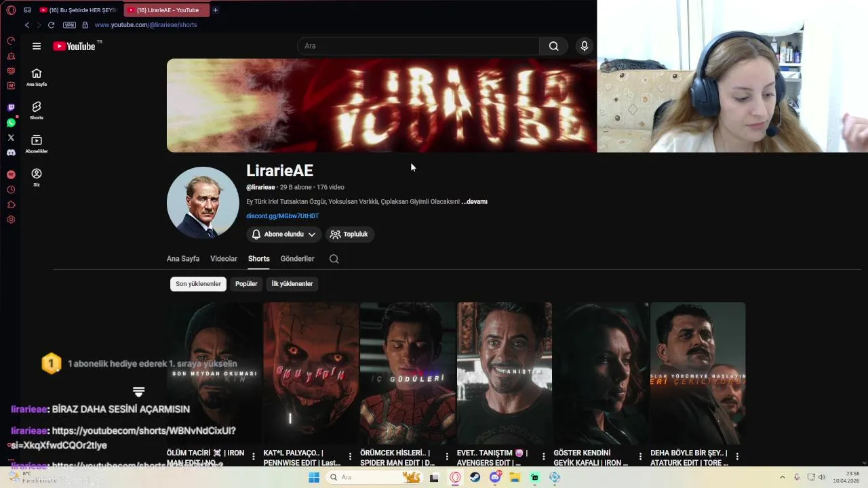
Task: Open the 'GÖSTER KENDİNİ GEYİK KAFALI' short
Action: click(x=601, y=373)
